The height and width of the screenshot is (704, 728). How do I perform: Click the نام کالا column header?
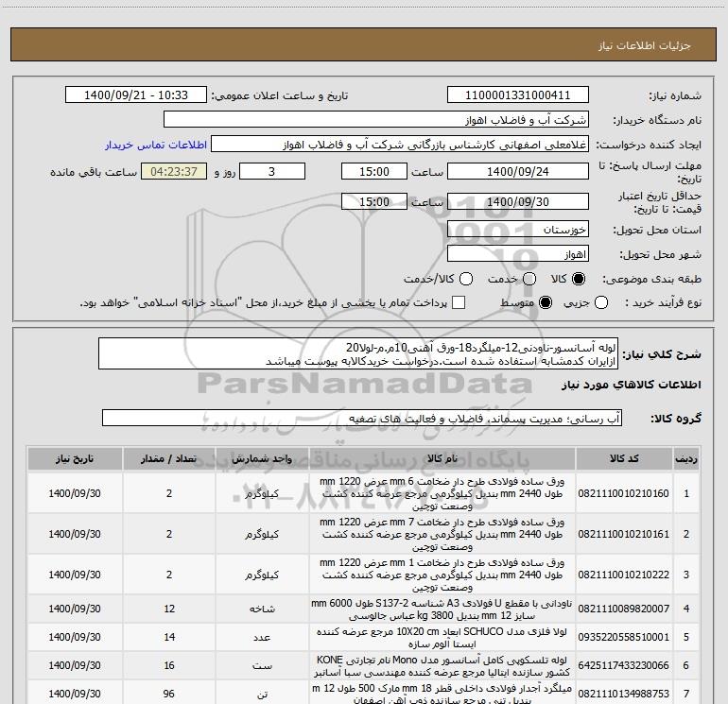[x=442, y=459]
